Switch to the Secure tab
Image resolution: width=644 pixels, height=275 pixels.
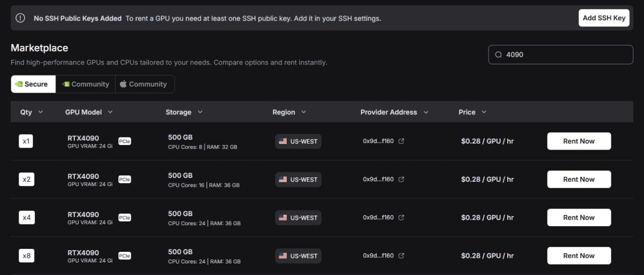click(x=33, y=84)
